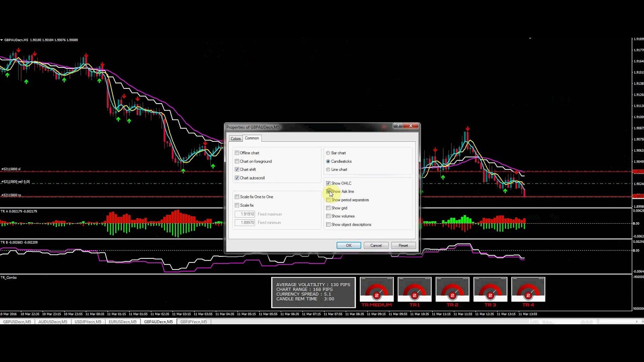Click the Reset button
The width and height of the screenshot is (644, 362).
tap(403, 245)
